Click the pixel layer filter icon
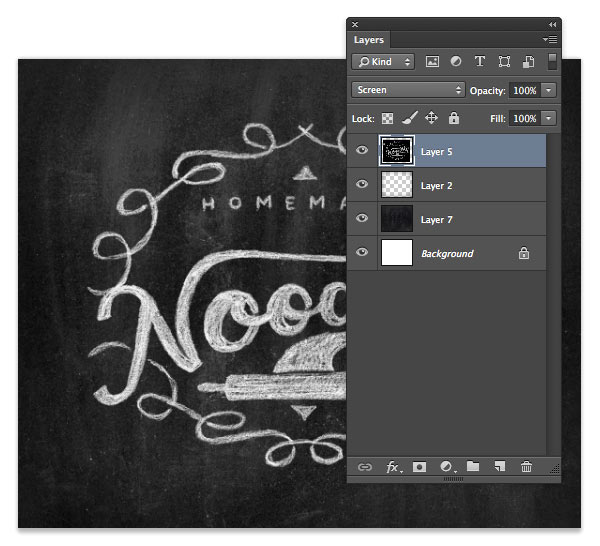600x546 pixels. tap(433, 62)
